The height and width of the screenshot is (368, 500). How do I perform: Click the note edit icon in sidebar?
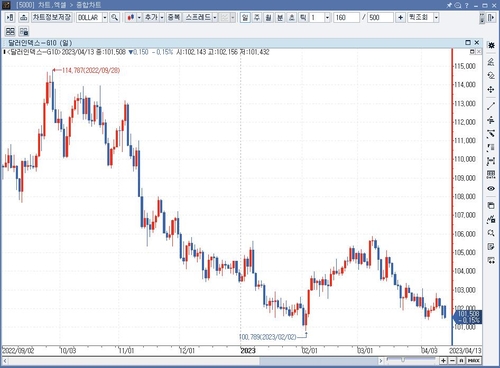click(x=491, y=247)
